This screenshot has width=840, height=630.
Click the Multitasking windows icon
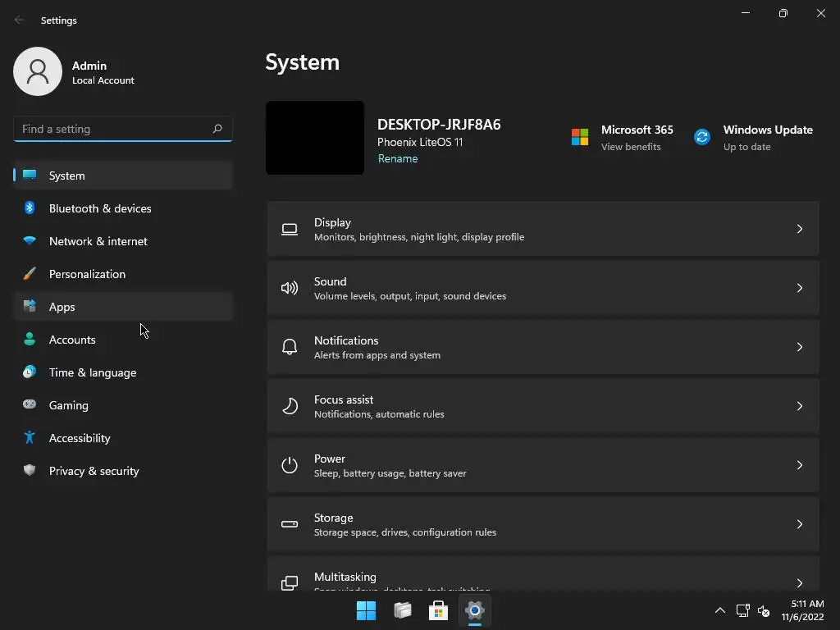click(x=290, y=583)
